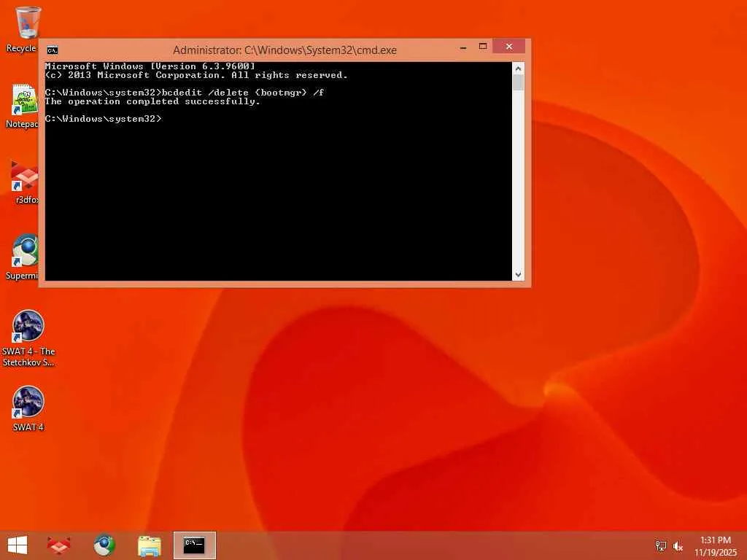
Task: Click the Command Prompt taskbar button
Action: pos(194,545)
